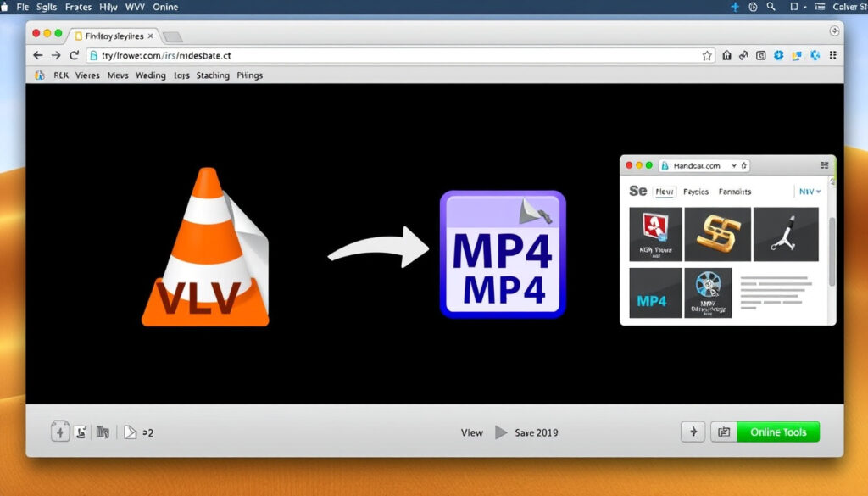The width and height of the screenshot is (868, 496).
Task: Click the blue gear-shaped extension icon
Action: (x=779, y=55)
